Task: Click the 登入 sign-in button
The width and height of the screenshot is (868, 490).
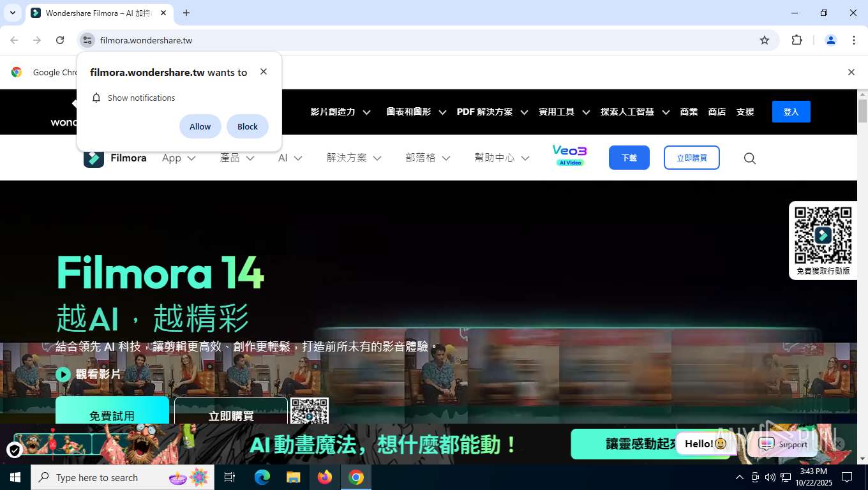Action: point(791,112)
